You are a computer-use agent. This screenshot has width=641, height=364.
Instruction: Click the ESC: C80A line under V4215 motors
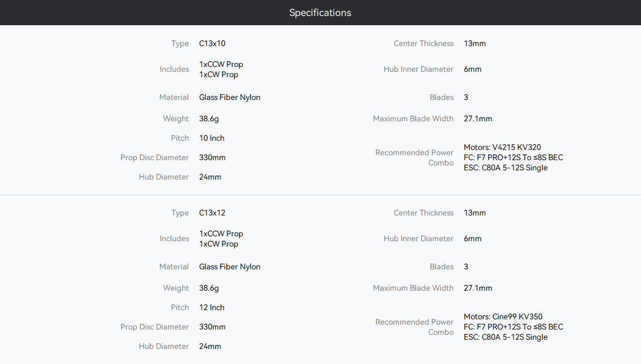[x=506, y=167]
